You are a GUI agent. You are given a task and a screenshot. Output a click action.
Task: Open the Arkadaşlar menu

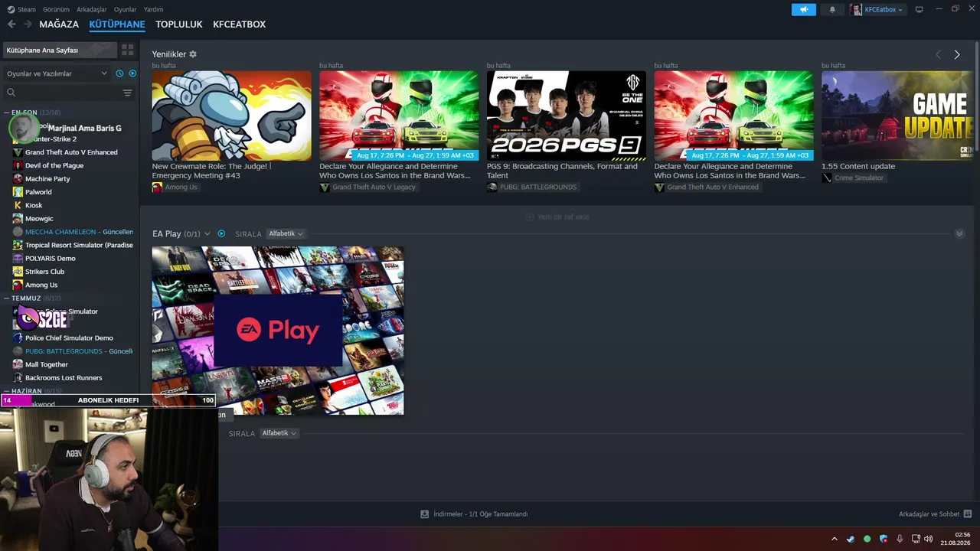(x=92, y=9)
